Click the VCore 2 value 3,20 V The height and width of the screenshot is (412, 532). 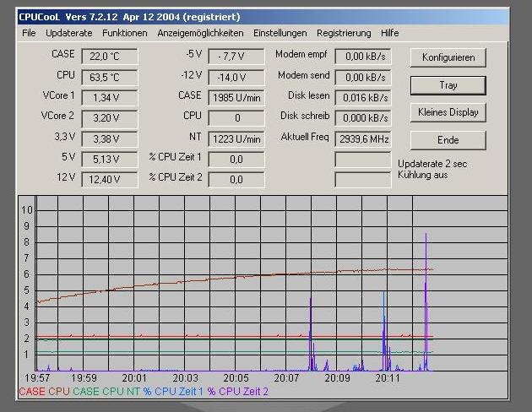tap(110, 118)
